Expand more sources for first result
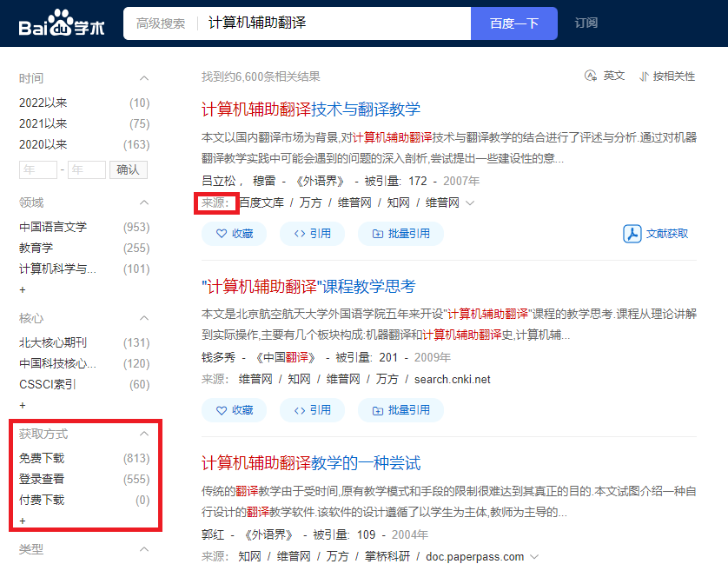Screen dimensions: 728x564 point(470,203)
